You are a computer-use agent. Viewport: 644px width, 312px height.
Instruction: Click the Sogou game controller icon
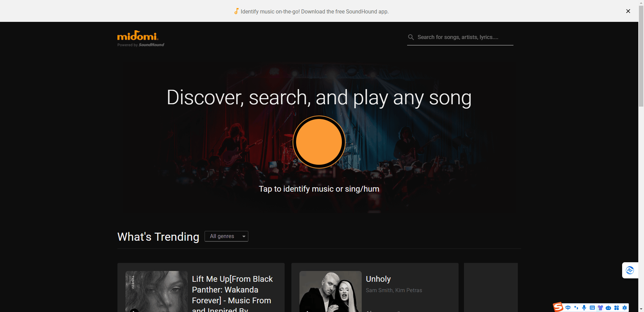pyautogui.click(x=608, y=308)
